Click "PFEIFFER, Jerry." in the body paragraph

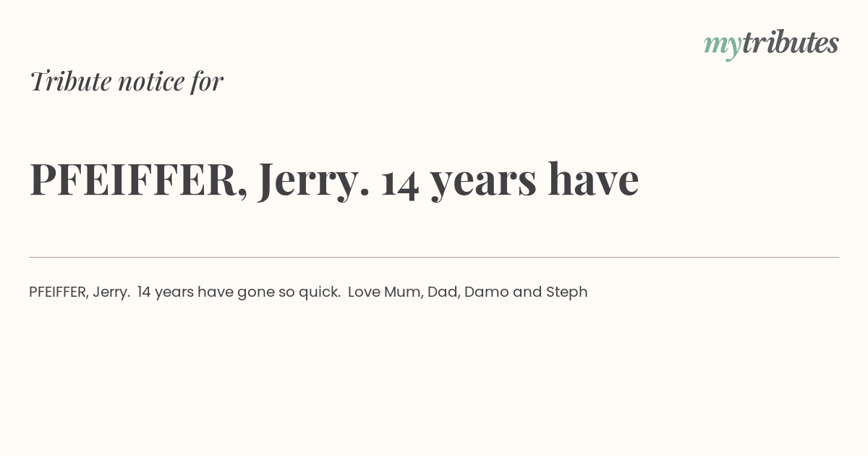[x=80, y=292]
